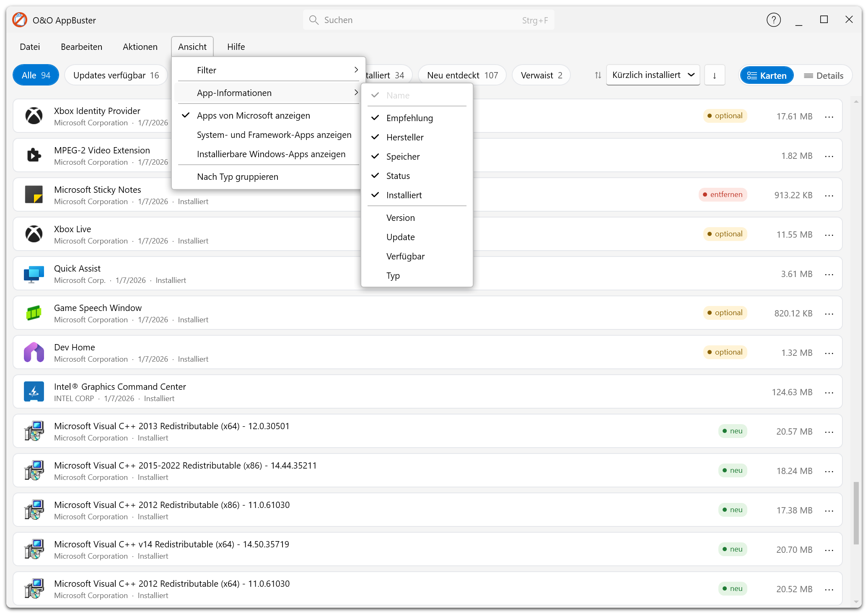Click the entfernen badge on Sticky Notes
The height and width of the screenshot is (614, 868).
point(723,194)
